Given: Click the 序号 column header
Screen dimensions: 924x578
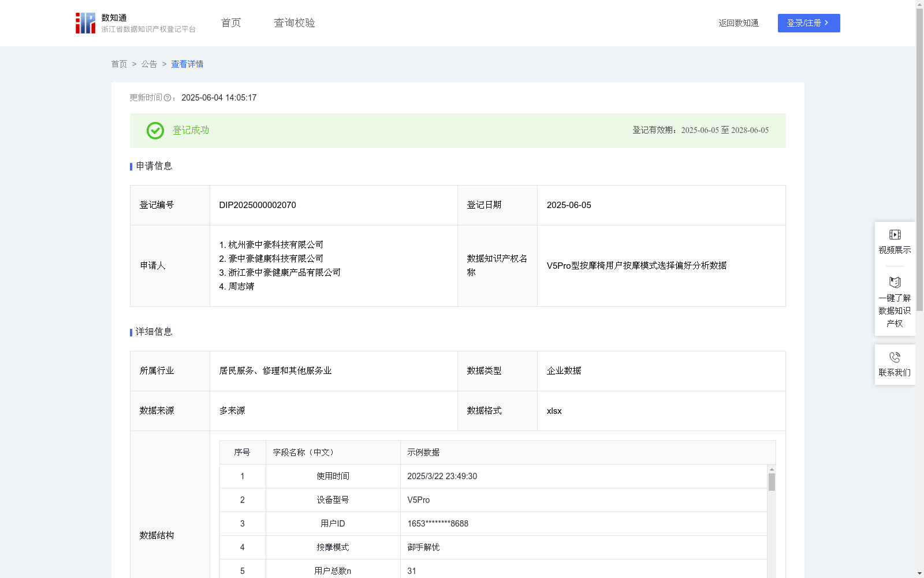Looking at the screenshot, I should tap(242, 453).
